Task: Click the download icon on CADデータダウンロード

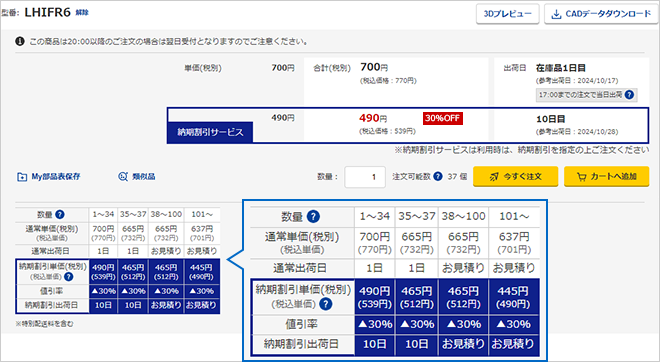Action: click(556, 14)
